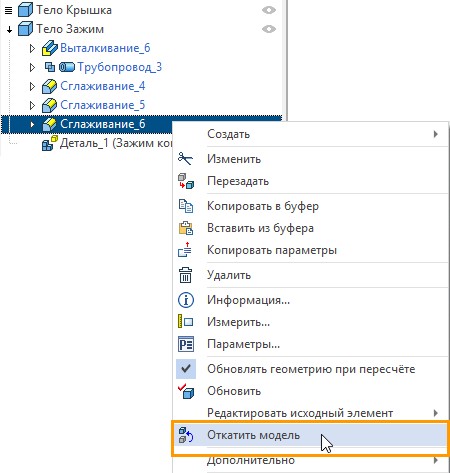450x473 pixels.
Task: Click the Перезадать icon in context menu
Action: coord(186,181)
